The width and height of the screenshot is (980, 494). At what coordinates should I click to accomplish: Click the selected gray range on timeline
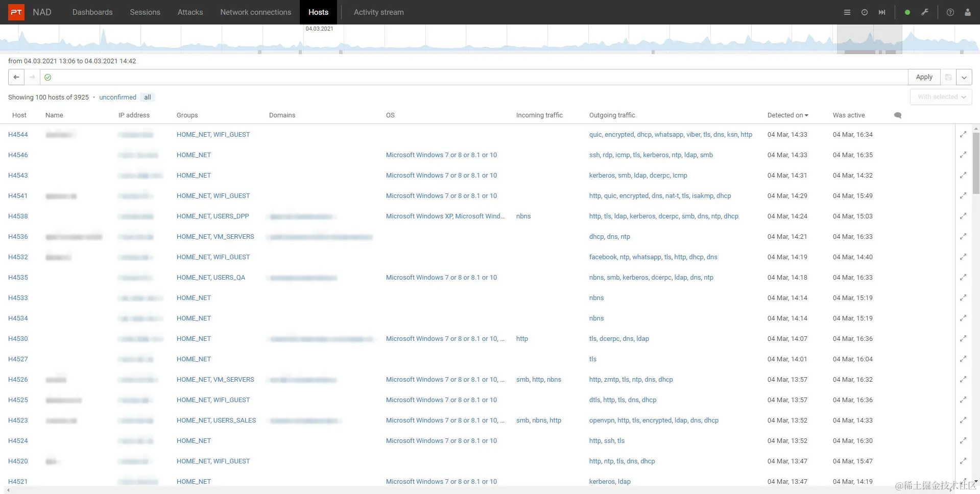(869, 39)
